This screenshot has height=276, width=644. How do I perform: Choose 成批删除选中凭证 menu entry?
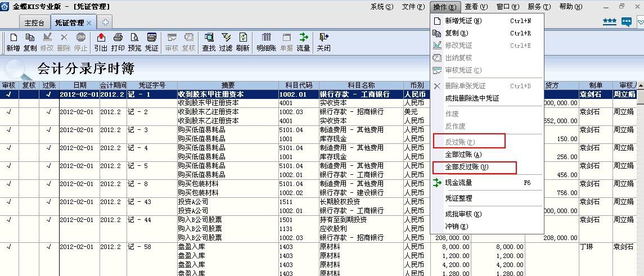pos(487,98)
